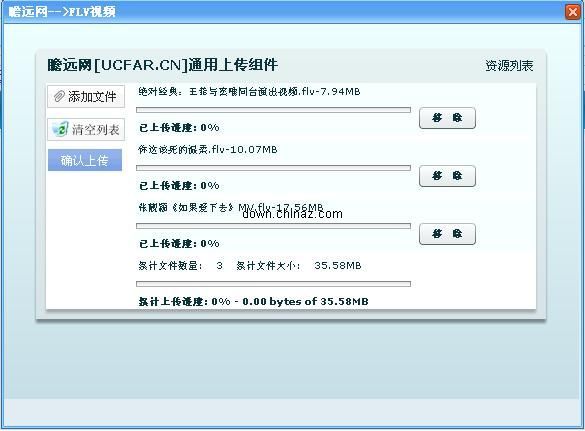The height and width of the screenshot is (431, 585).
Task: Click the 添加文件 add file button
Action: point(86,97)
